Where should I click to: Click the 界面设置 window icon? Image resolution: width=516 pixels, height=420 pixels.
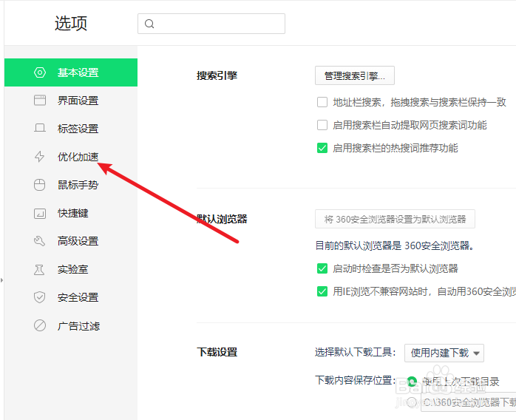40,101
